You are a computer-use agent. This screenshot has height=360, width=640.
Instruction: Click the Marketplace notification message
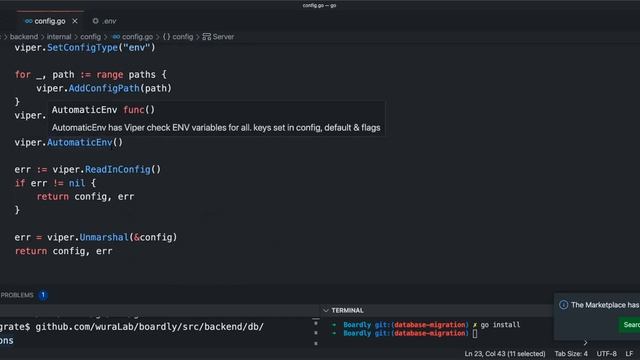[x=605, y=305]
